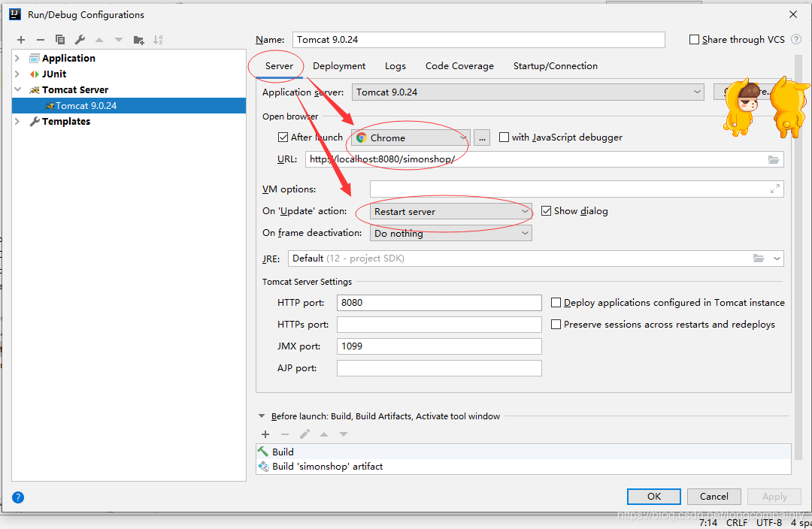Open On 'Update' action dropdown
Viewport: 812px width, 529px height.
tap(450, 212)
